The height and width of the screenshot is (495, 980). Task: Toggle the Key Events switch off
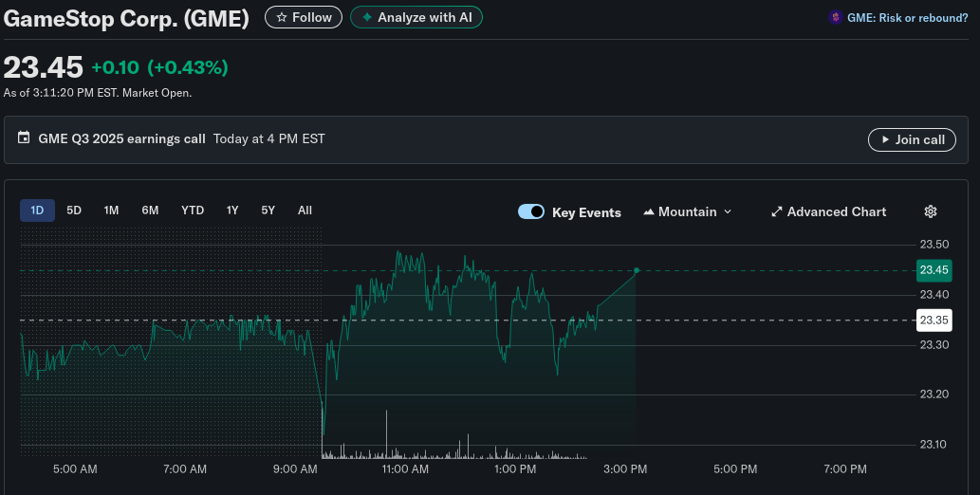point(531,211)
